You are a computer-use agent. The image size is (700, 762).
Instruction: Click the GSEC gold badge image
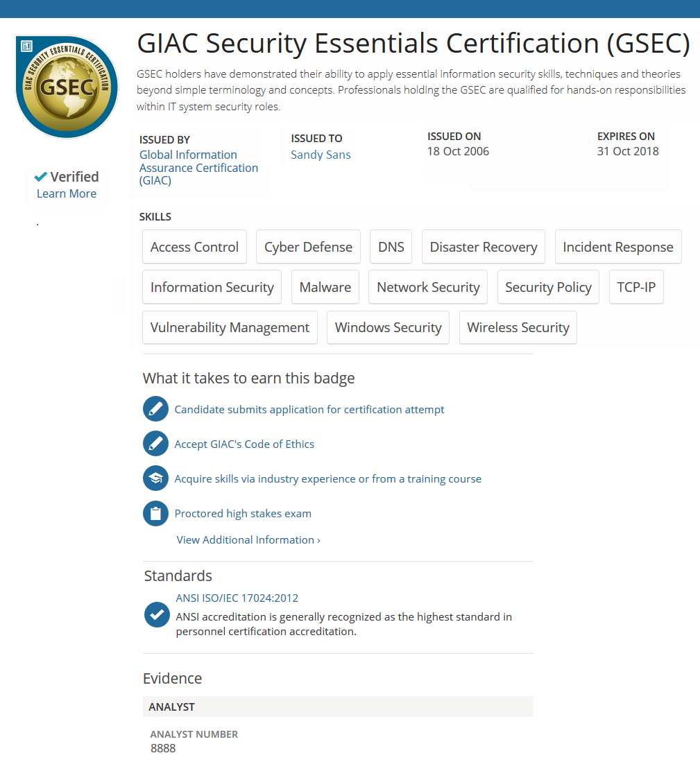coord(67,87)
